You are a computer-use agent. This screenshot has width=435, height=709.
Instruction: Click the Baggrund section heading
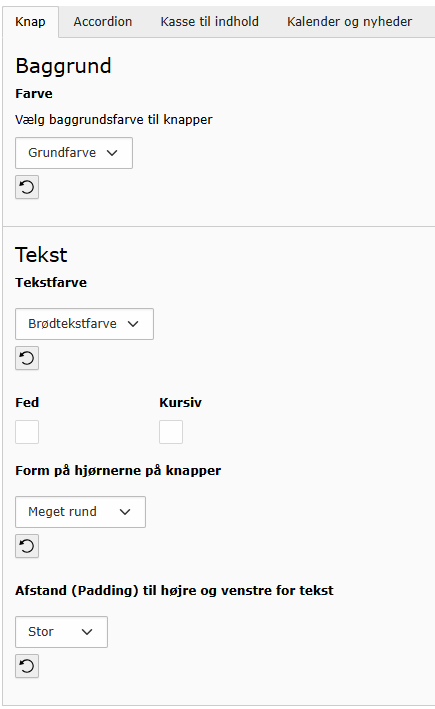pyautogui.click(x=63, y=66)
